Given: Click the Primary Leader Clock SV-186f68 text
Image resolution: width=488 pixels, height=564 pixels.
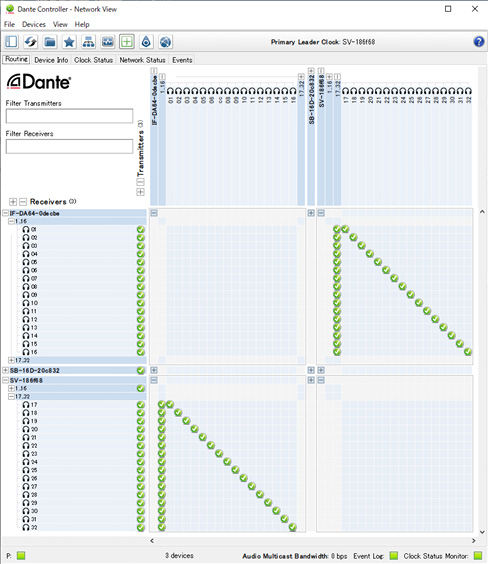Looking at the screenshot, I should coord(323,42).
